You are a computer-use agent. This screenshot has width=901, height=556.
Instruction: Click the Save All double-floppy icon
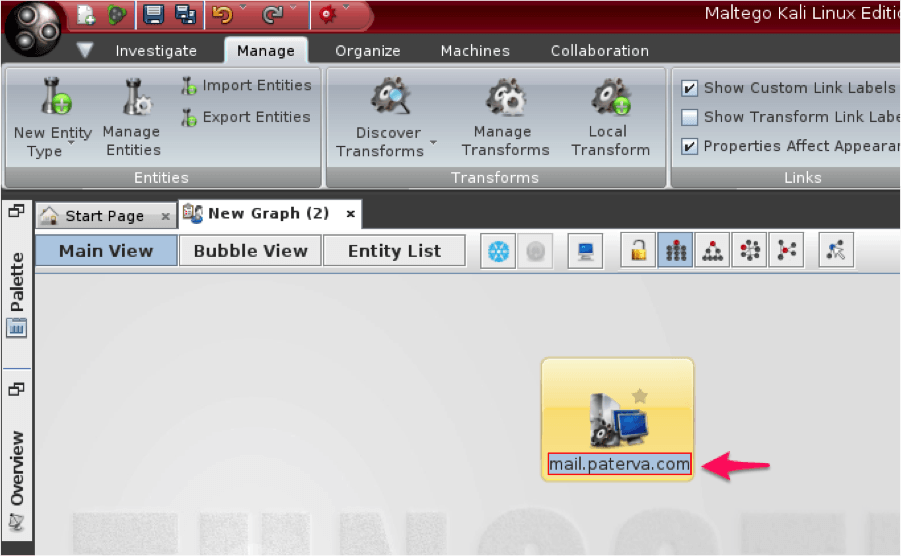186,14
